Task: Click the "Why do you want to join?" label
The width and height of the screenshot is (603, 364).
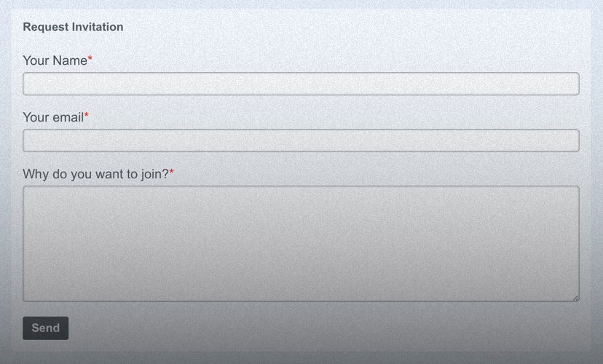Action: 95,175
